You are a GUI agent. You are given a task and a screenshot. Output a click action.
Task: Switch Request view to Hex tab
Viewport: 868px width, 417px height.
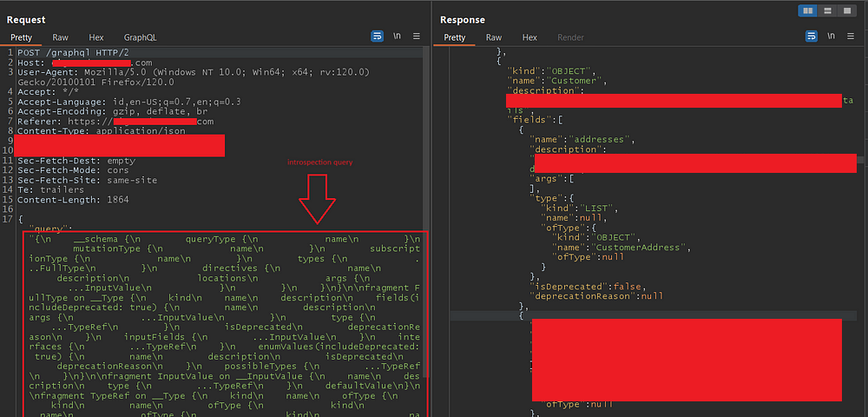tap(96, 37)
